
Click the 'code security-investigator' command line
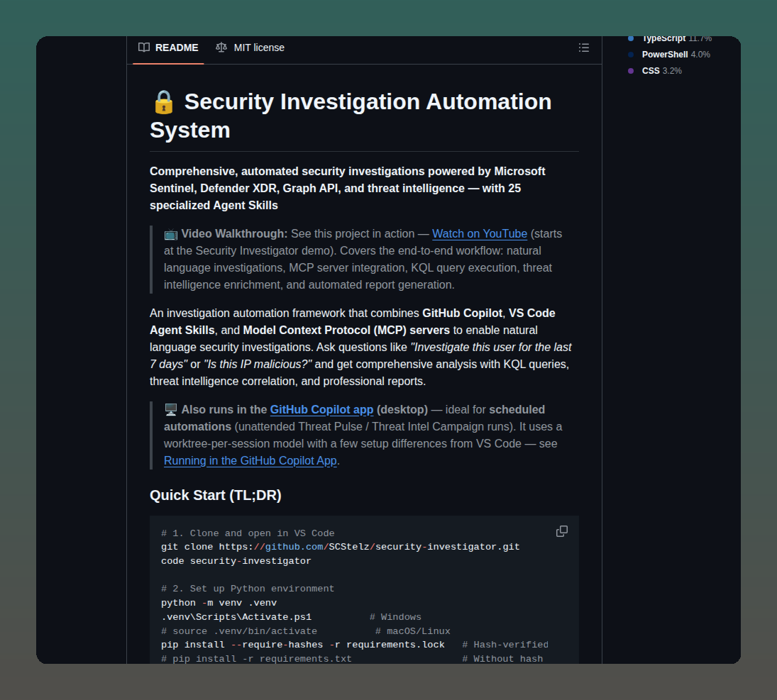(x=236, y=561)
